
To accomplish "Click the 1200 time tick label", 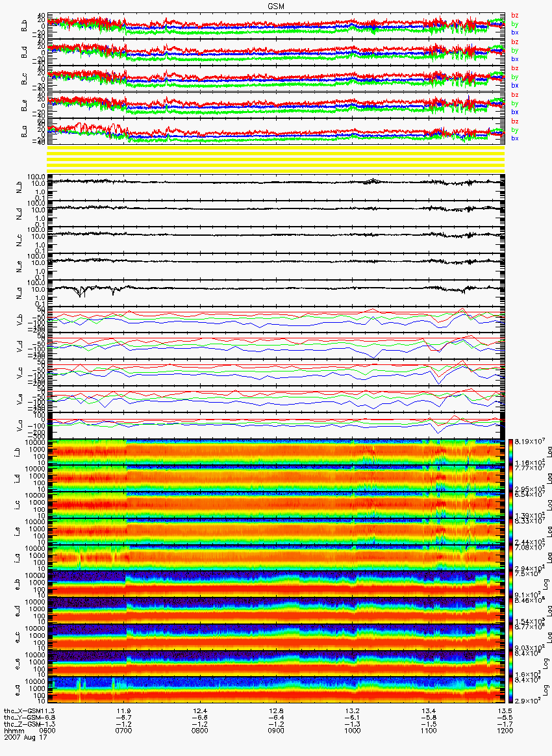I will tap(505, 730).
